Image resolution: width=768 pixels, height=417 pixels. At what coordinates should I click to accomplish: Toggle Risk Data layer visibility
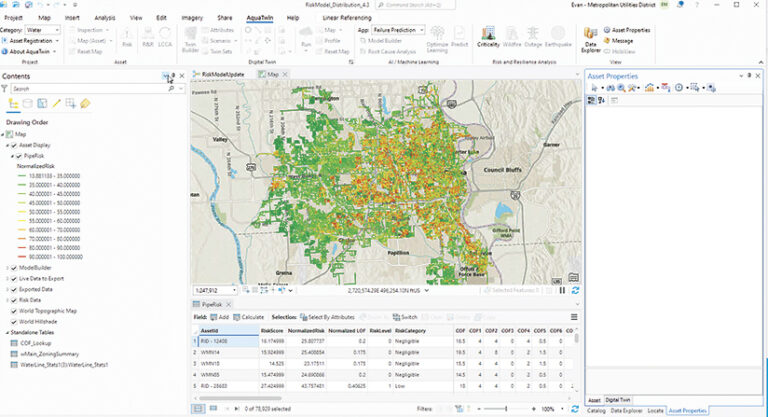[14, 300]
